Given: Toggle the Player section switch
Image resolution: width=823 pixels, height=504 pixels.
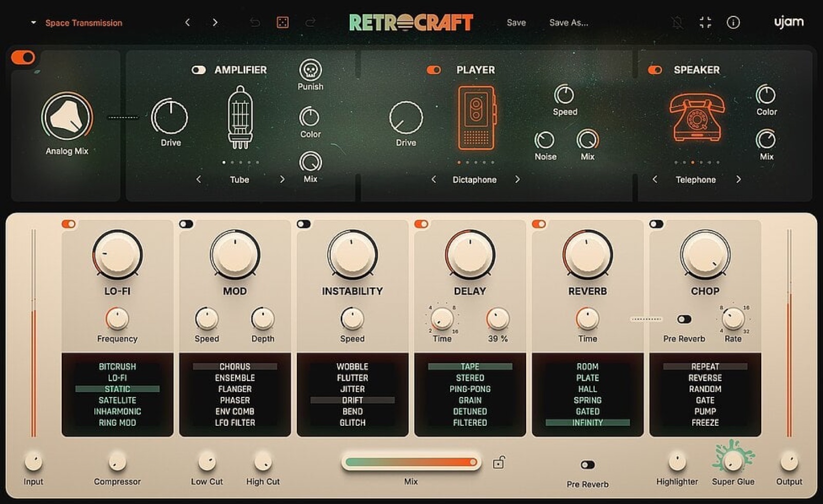Looking at the screenshot, I should point(434,70).
